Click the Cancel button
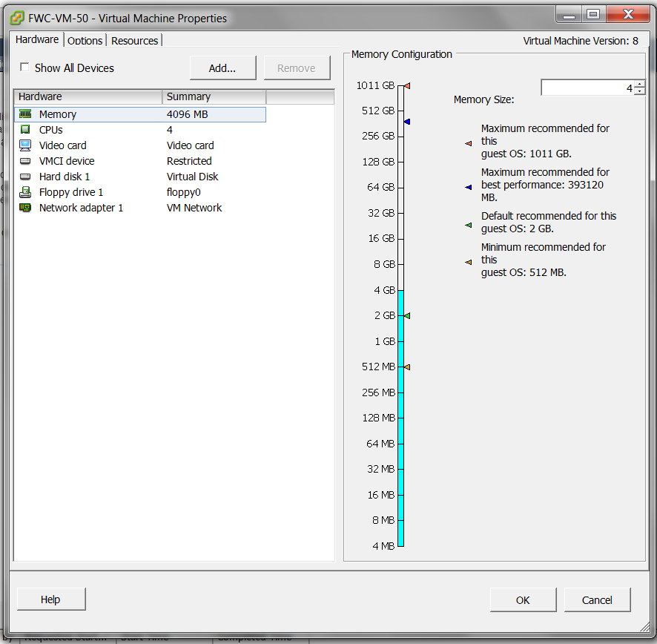Image resolution: width=657 pixels, height=644 pixels. point(597,600)
